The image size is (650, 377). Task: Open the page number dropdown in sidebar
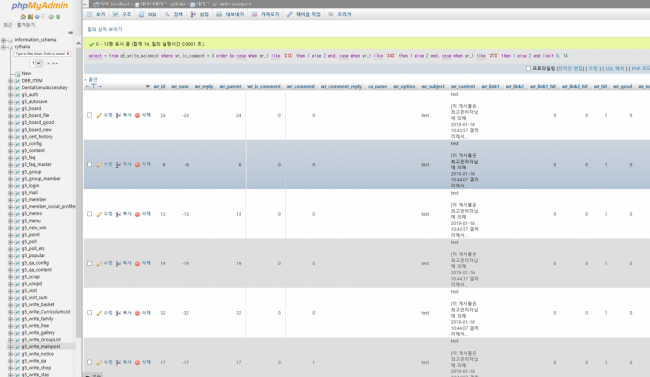click(x=36, y=63)
